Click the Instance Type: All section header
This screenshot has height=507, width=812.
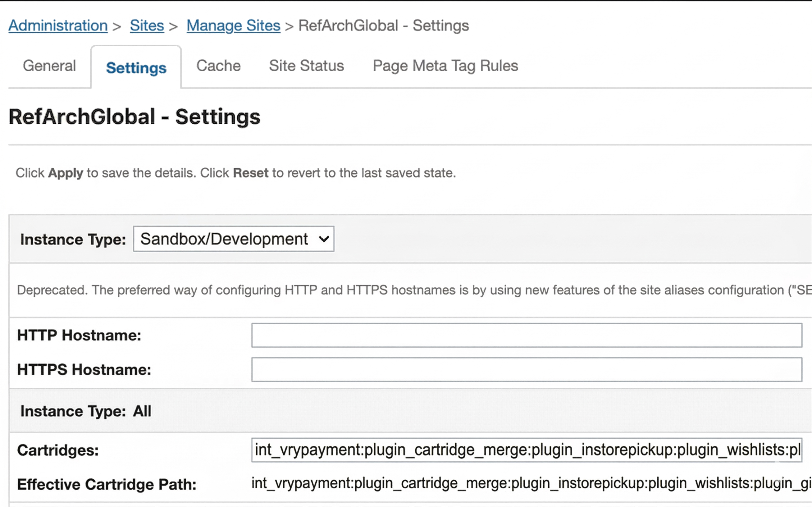pyautogui.click(x=86, y=411)
